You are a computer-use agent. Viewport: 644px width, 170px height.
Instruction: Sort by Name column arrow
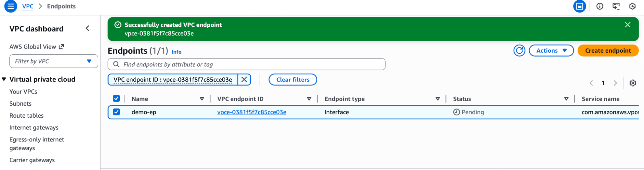click(202, 99)
